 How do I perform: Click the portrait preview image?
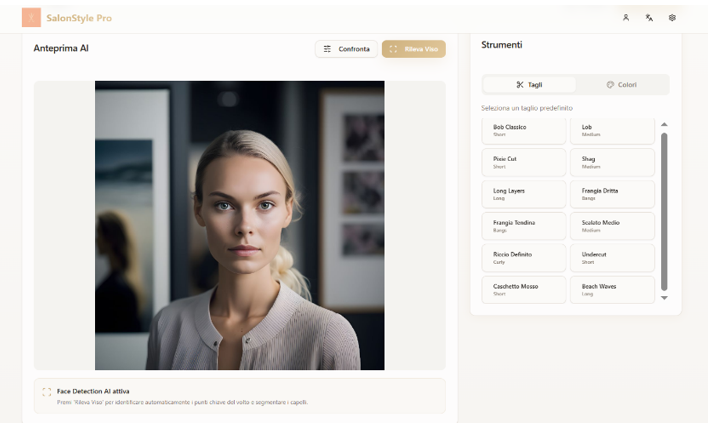[x=240, y=225]
